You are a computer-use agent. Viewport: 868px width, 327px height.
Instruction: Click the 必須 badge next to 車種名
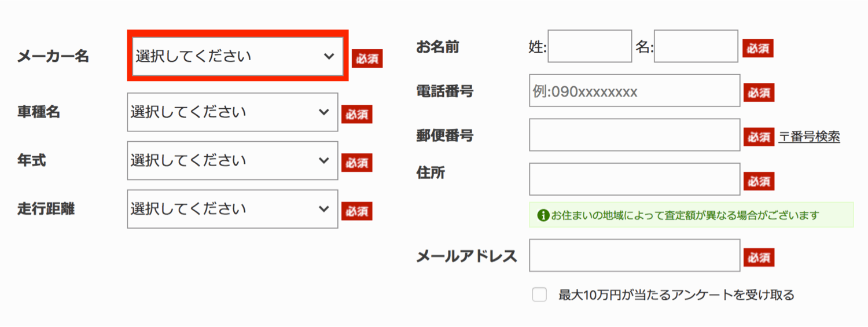356,114
